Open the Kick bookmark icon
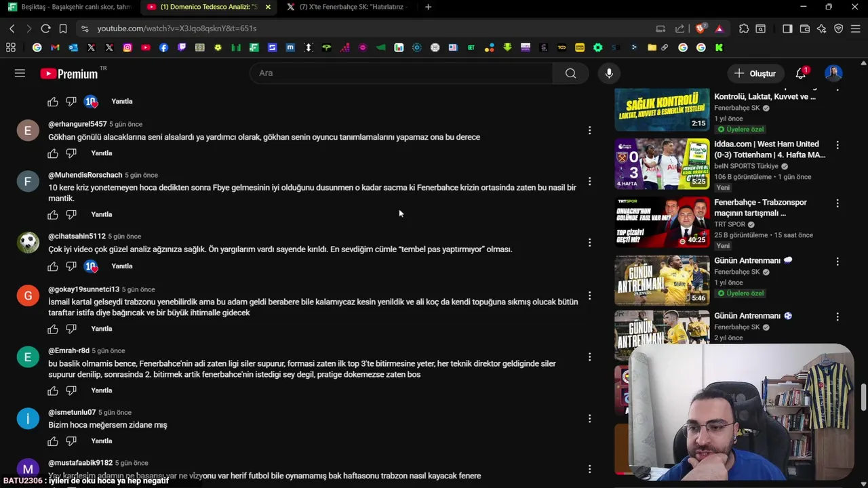Viewport: 868px width, 488px height. pos(719,47)
